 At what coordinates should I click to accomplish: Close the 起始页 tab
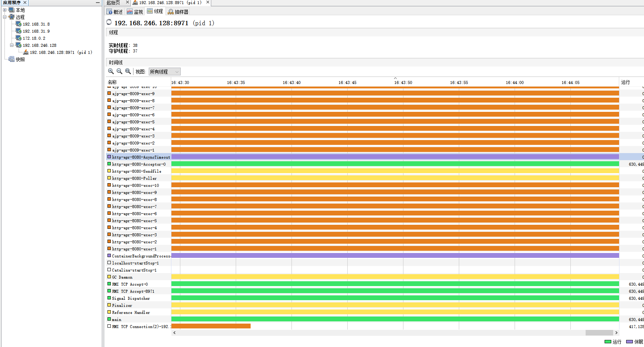point(127,3)
